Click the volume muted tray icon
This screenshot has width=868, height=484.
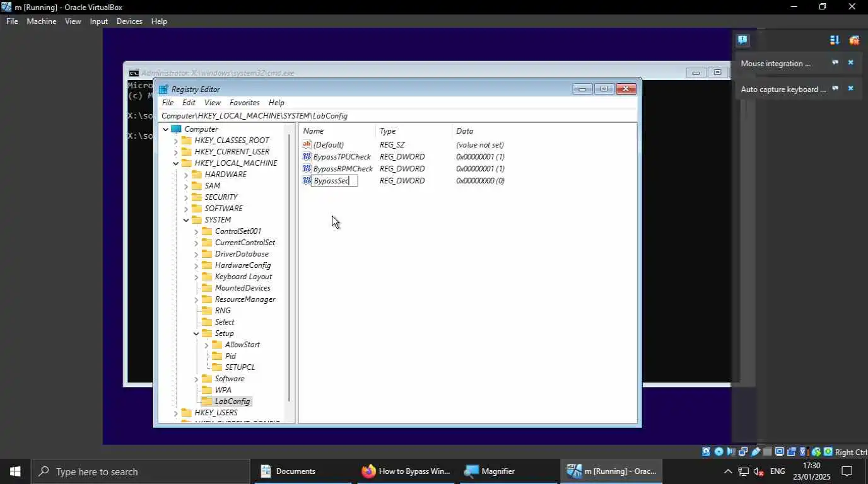[759, 471]
